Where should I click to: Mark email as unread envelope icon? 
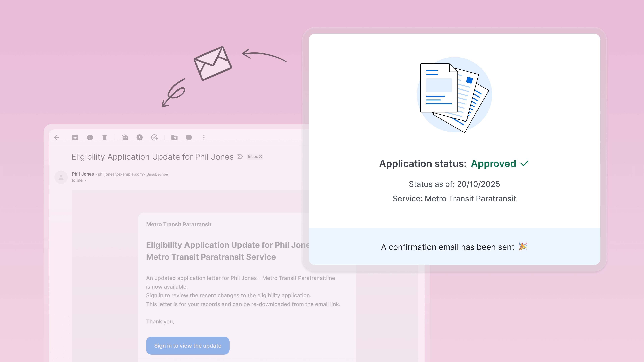[125, 137]
